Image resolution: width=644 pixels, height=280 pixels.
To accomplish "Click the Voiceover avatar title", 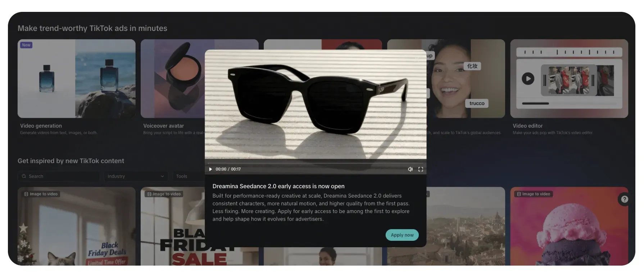I will (164, 126).
